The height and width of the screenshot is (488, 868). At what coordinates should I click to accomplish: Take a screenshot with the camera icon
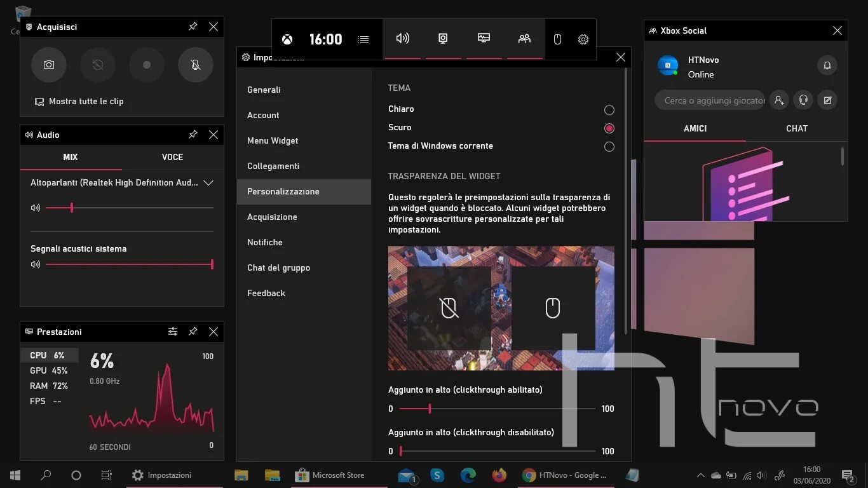click(49, 65)
